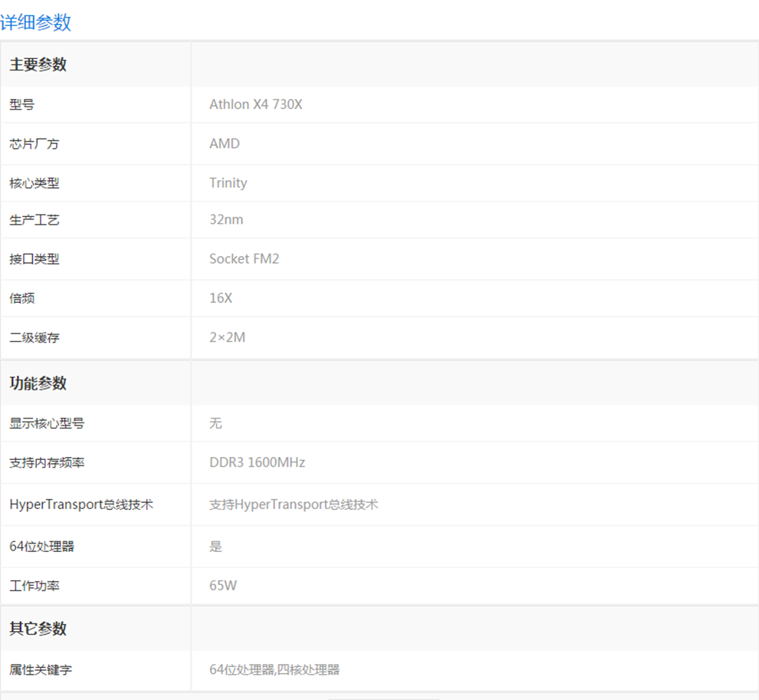
Task: Click the 显示核心型号 row label
Action: click(x=41, y=423)
